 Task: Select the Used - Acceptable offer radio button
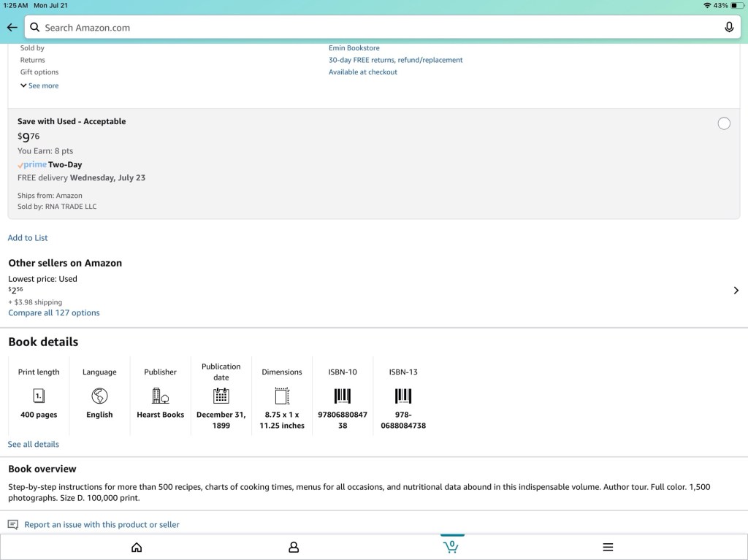[x=724, y=123]
